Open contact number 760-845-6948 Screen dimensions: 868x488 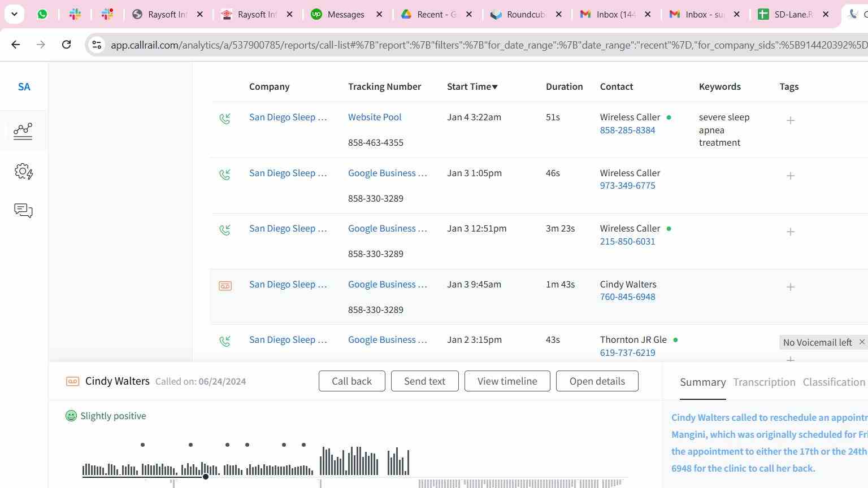pyautogui.click(x=628, y=297)
